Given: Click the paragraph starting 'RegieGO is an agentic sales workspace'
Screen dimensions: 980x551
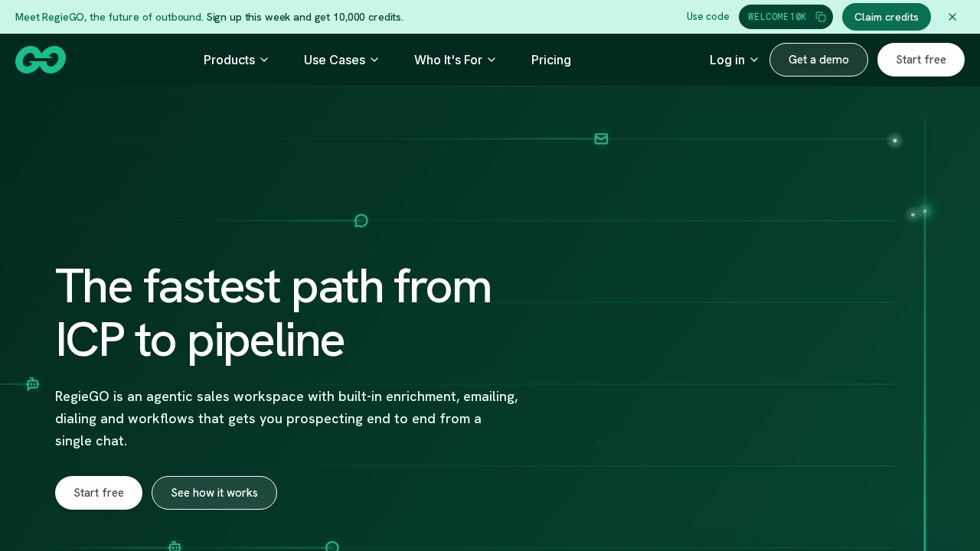Looking at the screenshot, I should (286, 419).
